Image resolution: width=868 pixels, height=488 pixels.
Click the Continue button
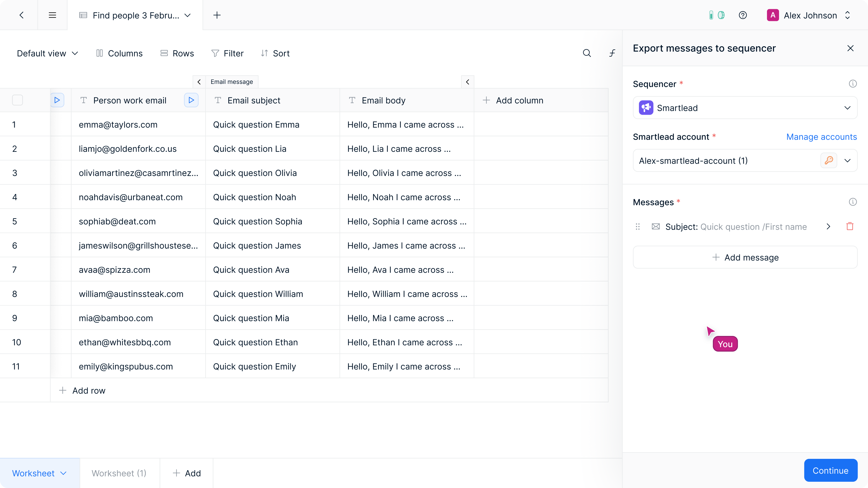[x=830, y=470]
